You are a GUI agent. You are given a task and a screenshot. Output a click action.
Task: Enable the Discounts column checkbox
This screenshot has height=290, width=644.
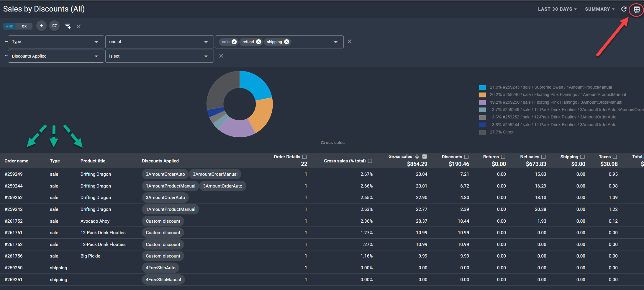pyautogui.click(x=466, y=157)
